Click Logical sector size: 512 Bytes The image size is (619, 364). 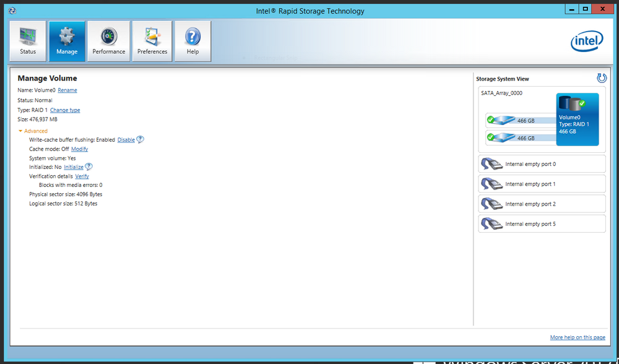63,204
